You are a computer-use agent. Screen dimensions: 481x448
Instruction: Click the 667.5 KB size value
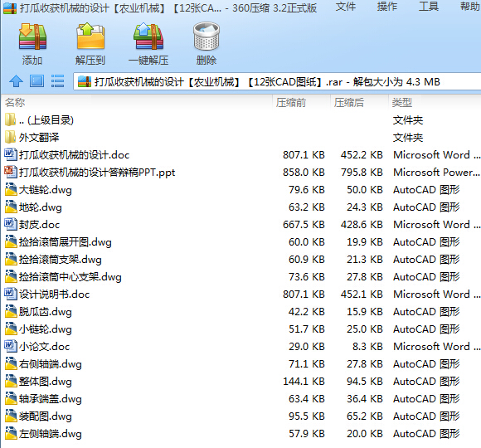tap(304, 225)
